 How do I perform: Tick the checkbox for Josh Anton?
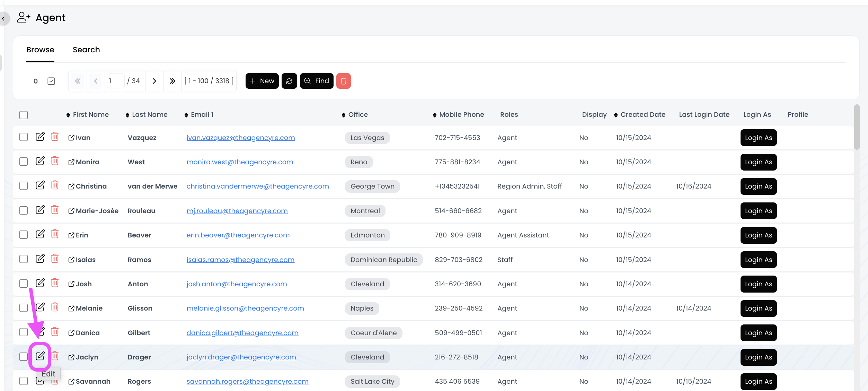point(24,284)
